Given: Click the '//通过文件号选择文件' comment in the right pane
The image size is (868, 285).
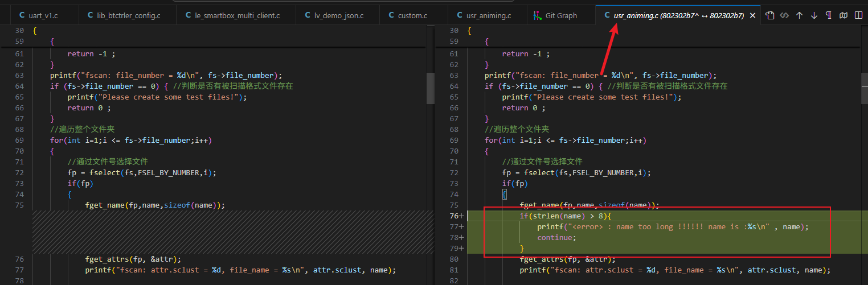Looking at the screenshot, I should (542, 162).
